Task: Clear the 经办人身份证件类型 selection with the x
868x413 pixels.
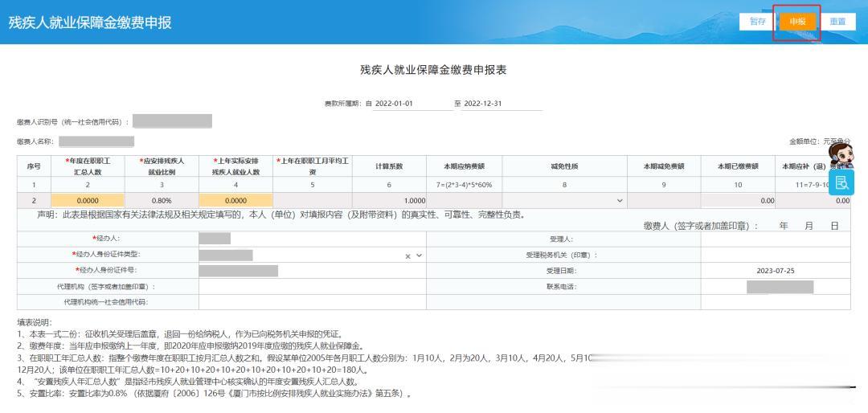Action: [408, 256]
